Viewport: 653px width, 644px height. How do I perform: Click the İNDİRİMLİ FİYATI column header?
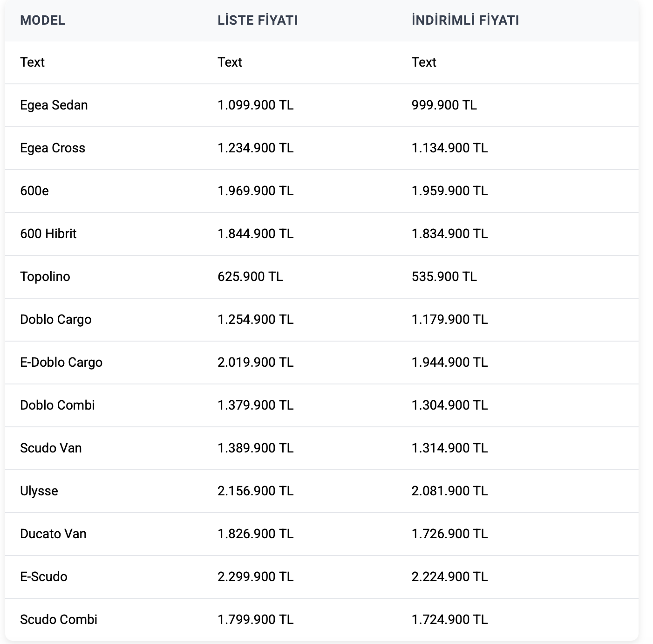click(465, 21)
